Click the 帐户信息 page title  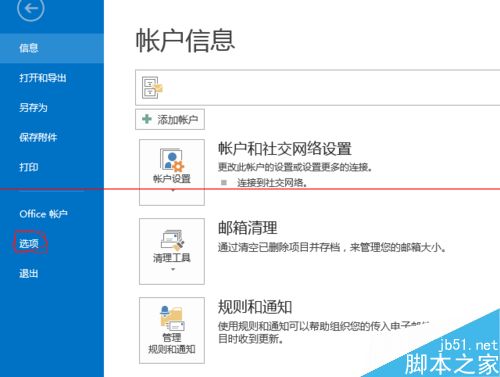pos(185,40)
